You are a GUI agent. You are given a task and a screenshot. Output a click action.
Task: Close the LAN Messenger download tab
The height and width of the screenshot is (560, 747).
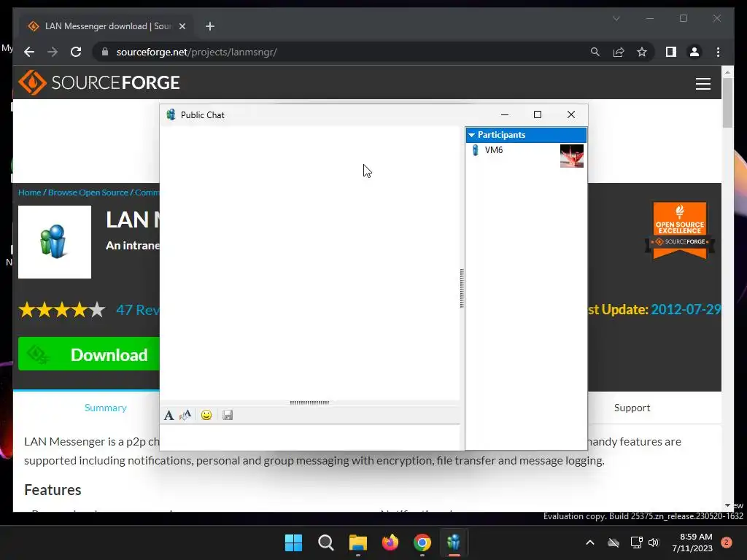(x=182, y=26)
